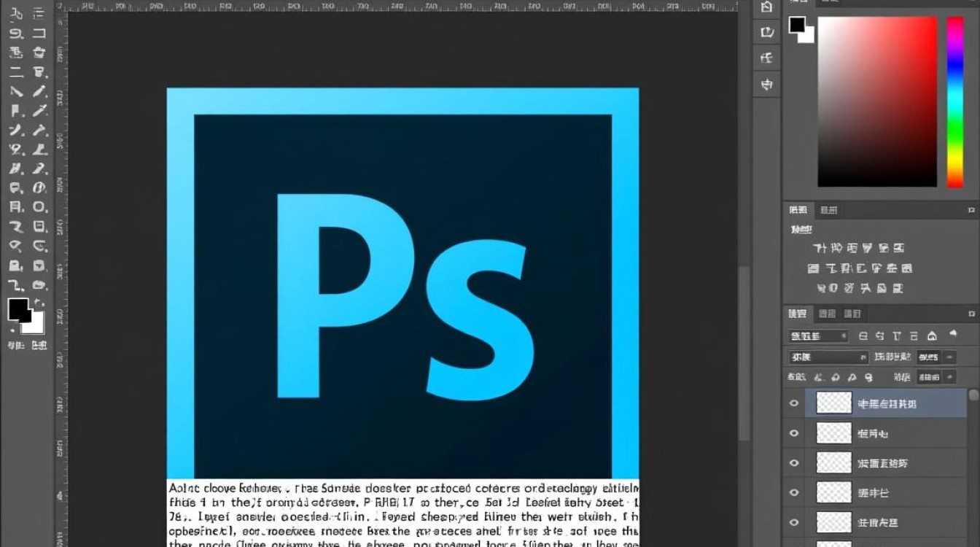This screenshot has width=980, height=547.
Task: Click the bottom-right mode icon under toolbox swatches
Action: [x=39, y=344]
